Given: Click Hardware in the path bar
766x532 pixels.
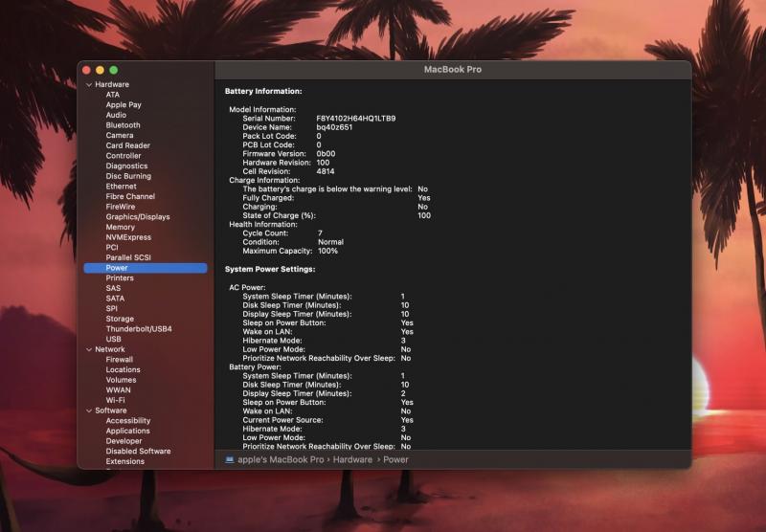Looking at the screenshot, I should coord(352,460).
